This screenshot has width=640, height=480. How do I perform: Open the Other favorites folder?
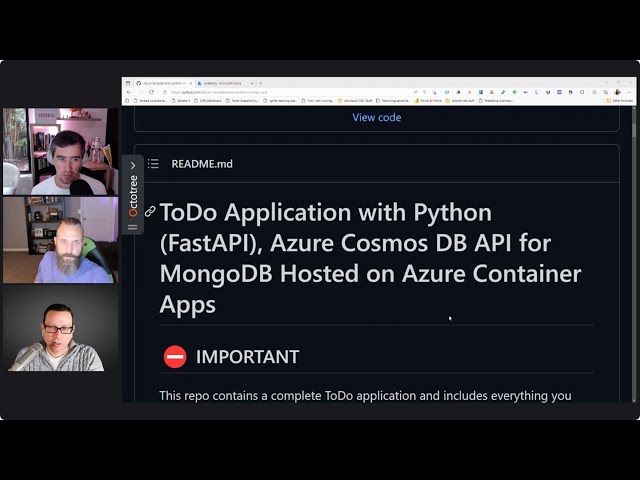pyautogui.click(x=619, y=100)
